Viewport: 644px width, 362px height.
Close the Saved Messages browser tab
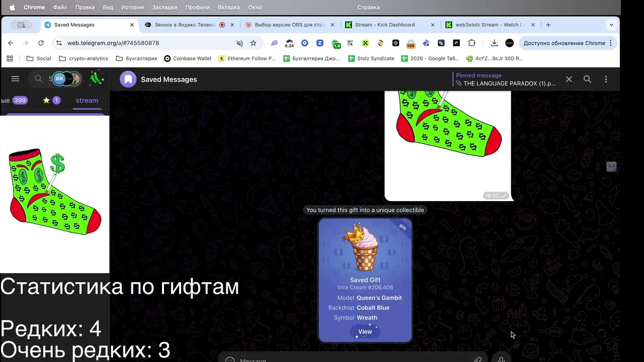(x=132, y=25)
